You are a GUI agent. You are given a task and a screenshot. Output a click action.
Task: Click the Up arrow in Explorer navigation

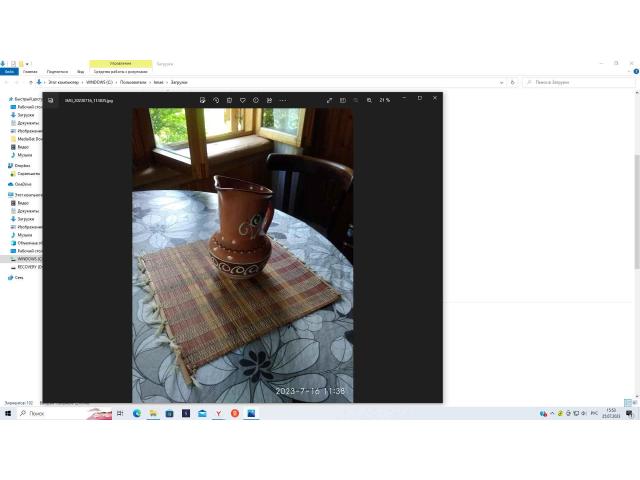(x=31, y=82)
